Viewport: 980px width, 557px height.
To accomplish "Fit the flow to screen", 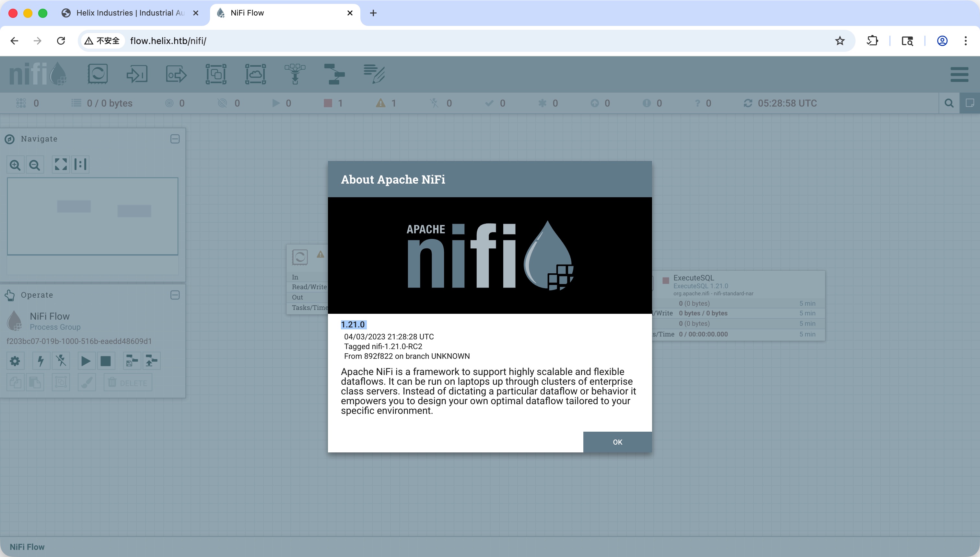I will tap(61, 165).
